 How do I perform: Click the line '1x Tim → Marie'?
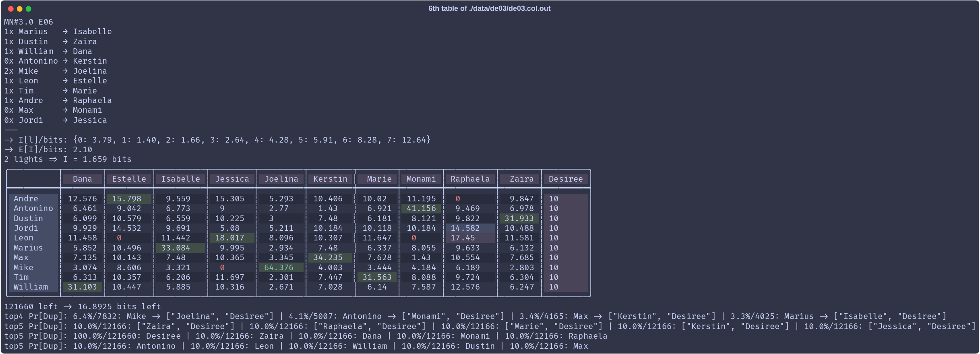point(51,91)
